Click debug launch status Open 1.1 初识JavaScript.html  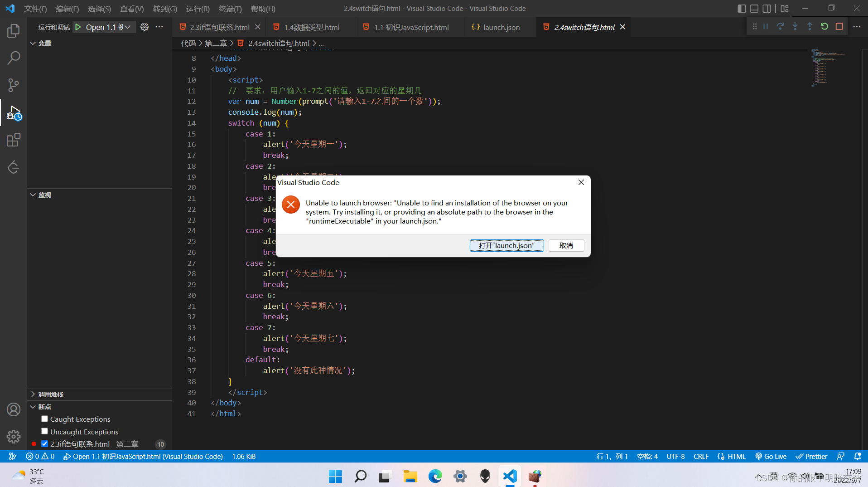tap(143, 457)
